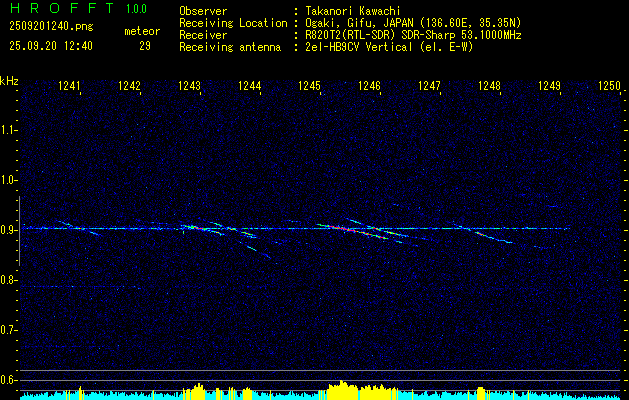Image resolution: width=629 pixels, height=400 pixels.
Task: Click the 1245 time marker
Action: pos(309,86)
